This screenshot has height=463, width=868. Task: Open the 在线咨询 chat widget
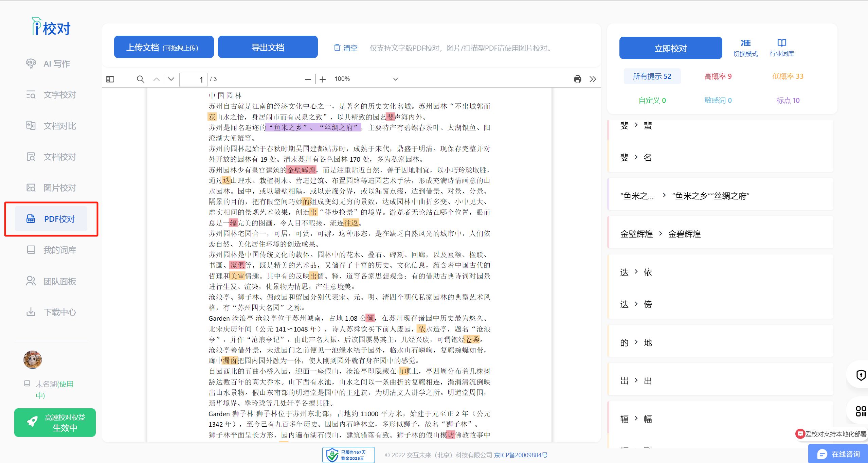[838, 454]
